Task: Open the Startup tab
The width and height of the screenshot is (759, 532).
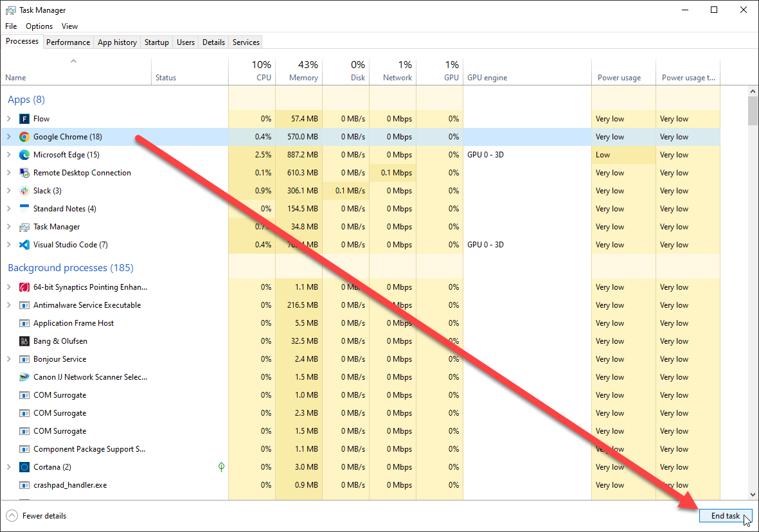Action: point(156,42)
